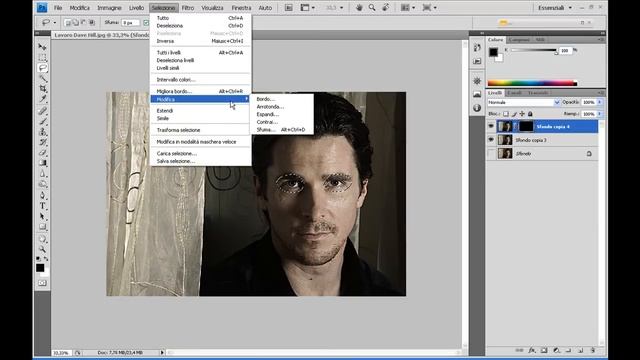Screen dimensions: 640x360
Task: Show the Sfondo layer using its eye box
Action: tap(491, 153)
